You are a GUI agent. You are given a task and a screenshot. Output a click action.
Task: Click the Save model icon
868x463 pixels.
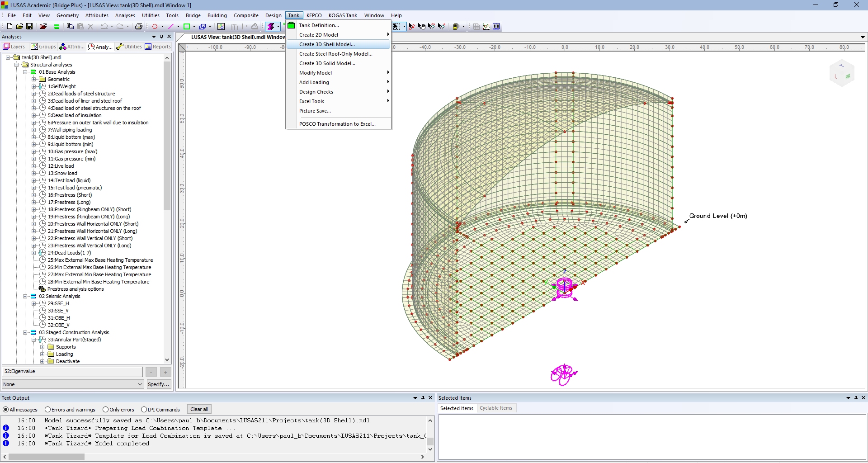pyautogui.click(x=29, y=27)
